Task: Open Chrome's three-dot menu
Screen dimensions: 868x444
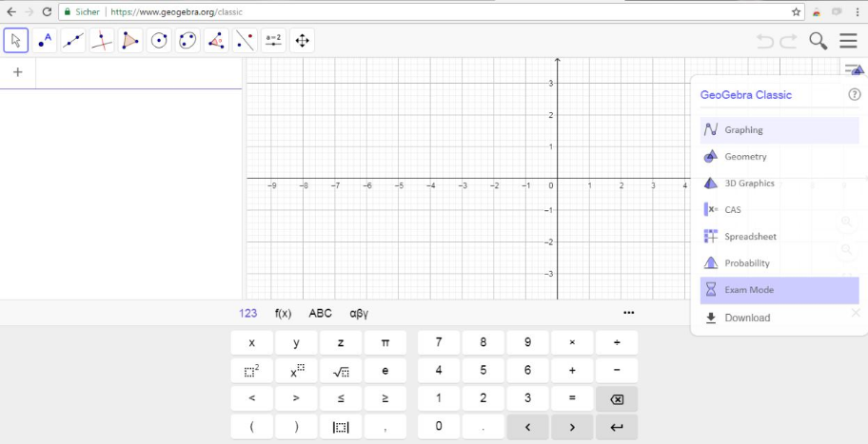Action: coord(857,11)
